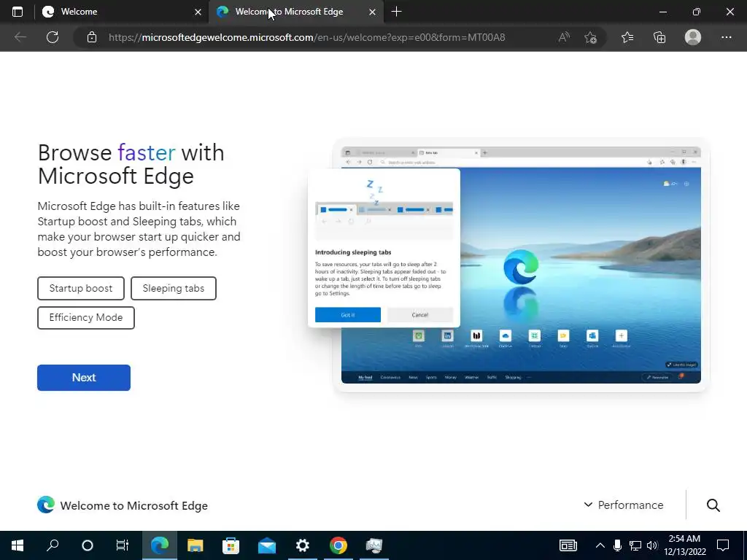The height and width of the screenshot is (560, 747).
Task: Refresh the page
Action: coord(53,37)
